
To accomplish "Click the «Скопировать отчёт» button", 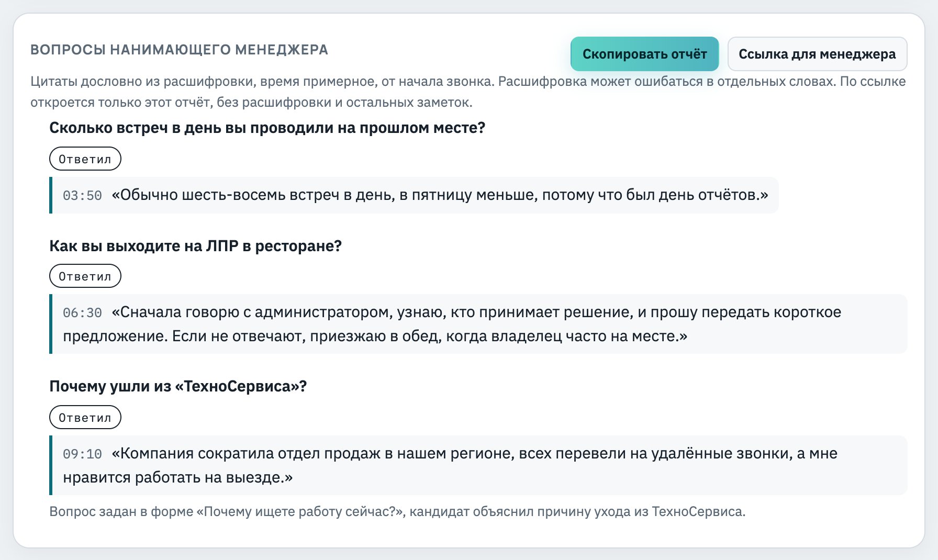I will pos(644,54).
